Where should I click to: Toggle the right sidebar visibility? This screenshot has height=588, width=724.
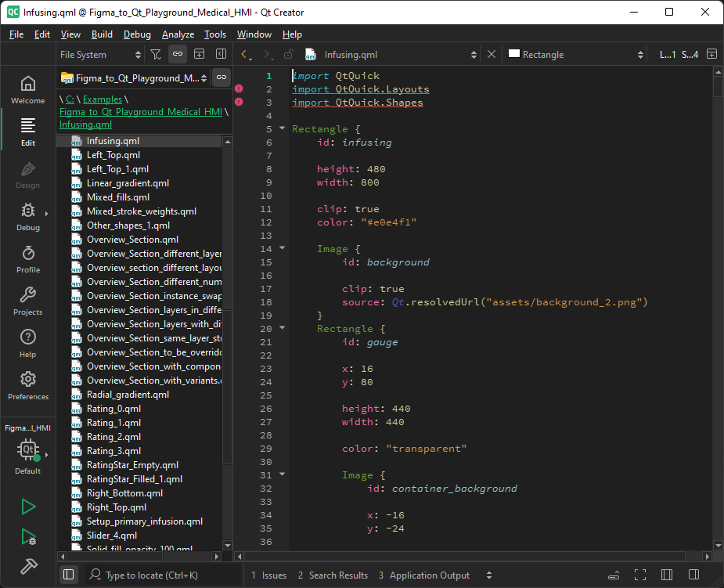click(693, 575)
